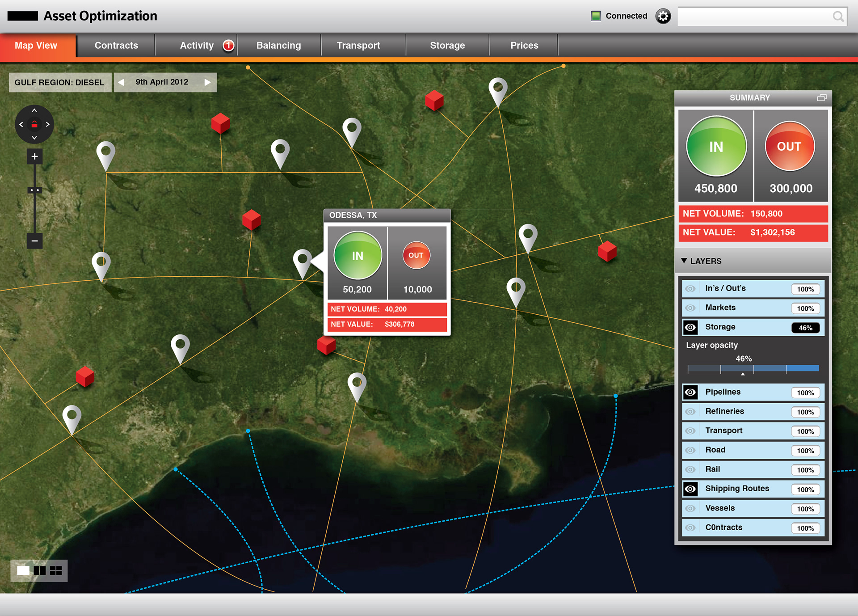This screenshot has width=858, height=616.
Task: Hide the Pipelines layer eye icon
Action: tap(690, 392)
